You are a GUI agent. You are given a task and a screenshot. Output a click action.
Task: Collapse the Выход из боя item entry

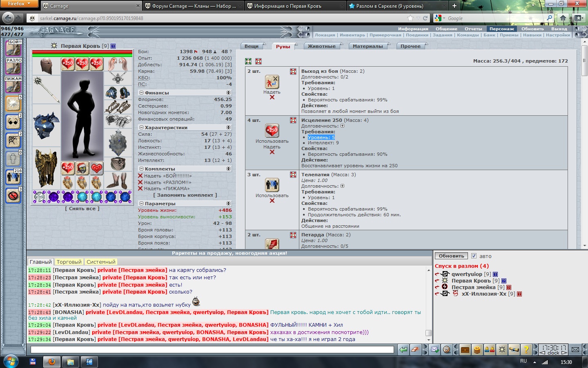pyautogui.click(x=293, y=72)
